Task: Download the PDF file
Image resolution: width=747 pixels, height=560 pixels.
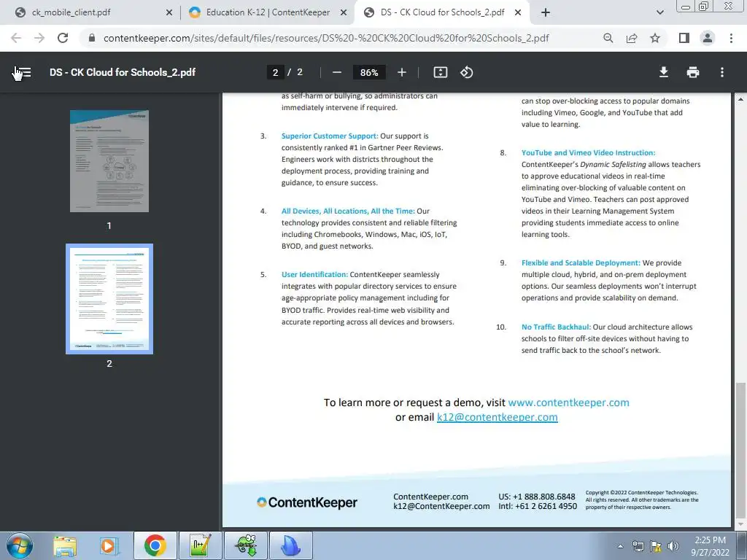Action: [663, 72]
